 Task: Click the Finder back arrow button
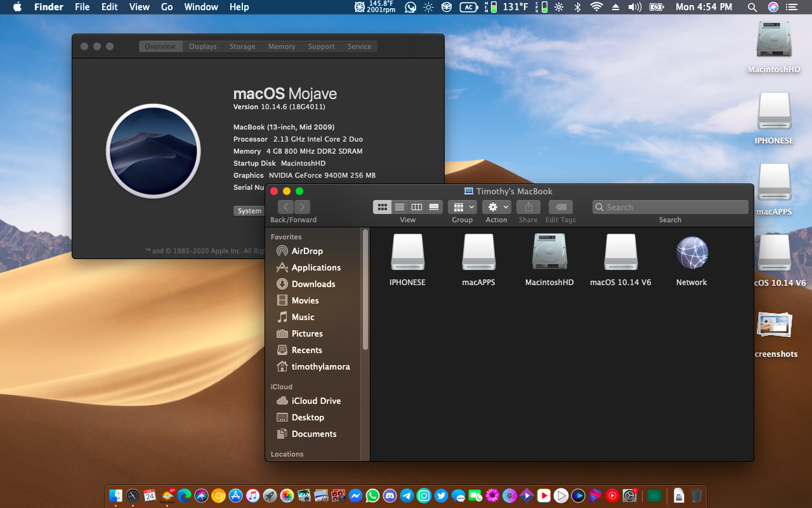coord(285,207)
